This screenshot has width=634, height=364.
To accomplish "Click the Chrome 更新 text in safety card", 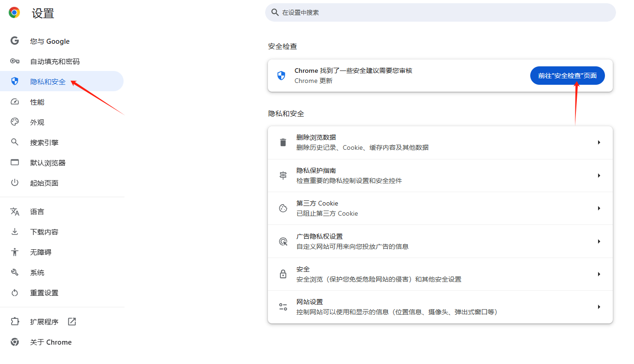I will click(x=314, y=81).
